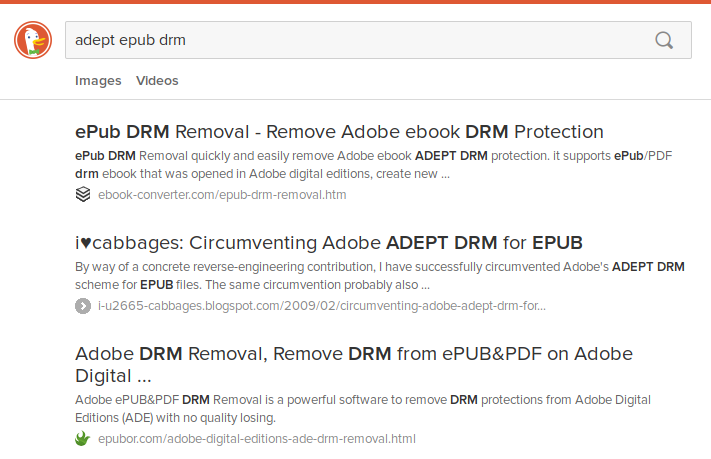Visit the ebook-converter.com/epub-drm-removal.htm URL
This screenshot has width=711, height=459.
click(222, 195)
